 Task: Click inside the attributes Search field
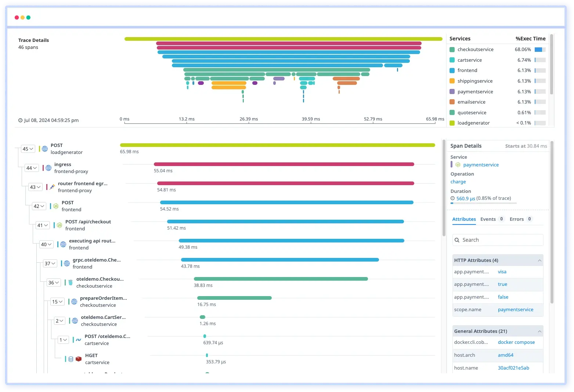[x=499, y=240]
